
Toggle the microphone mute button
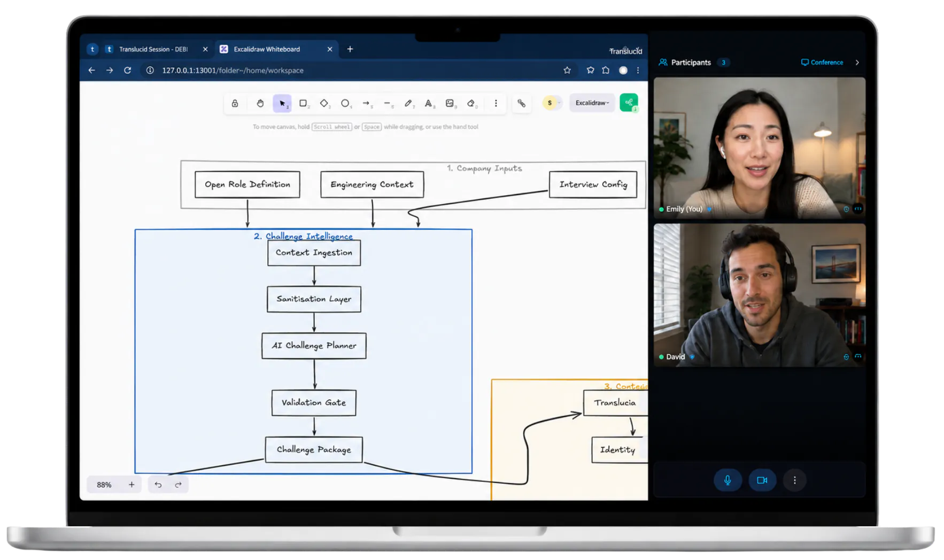tap(728, 480)
